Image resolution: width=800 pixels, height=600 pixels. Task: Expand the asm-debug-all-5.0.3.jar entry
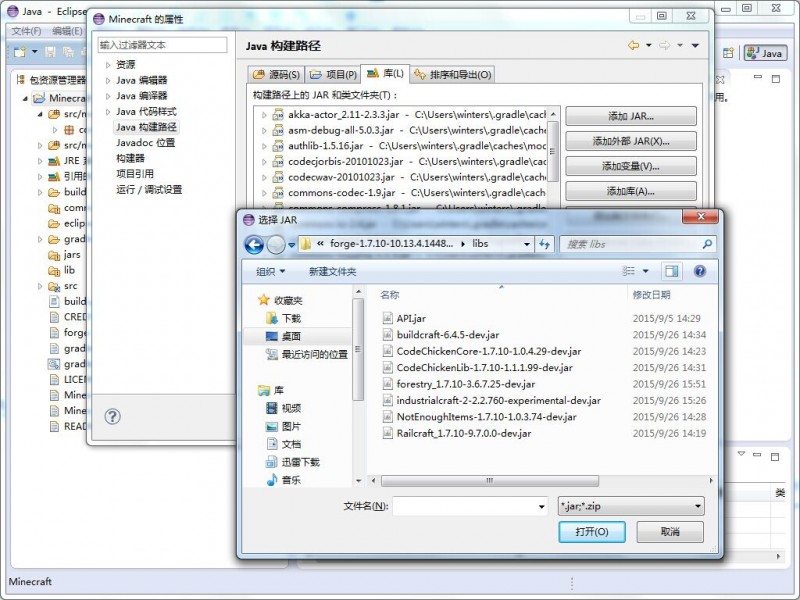[x=264, y=131]
